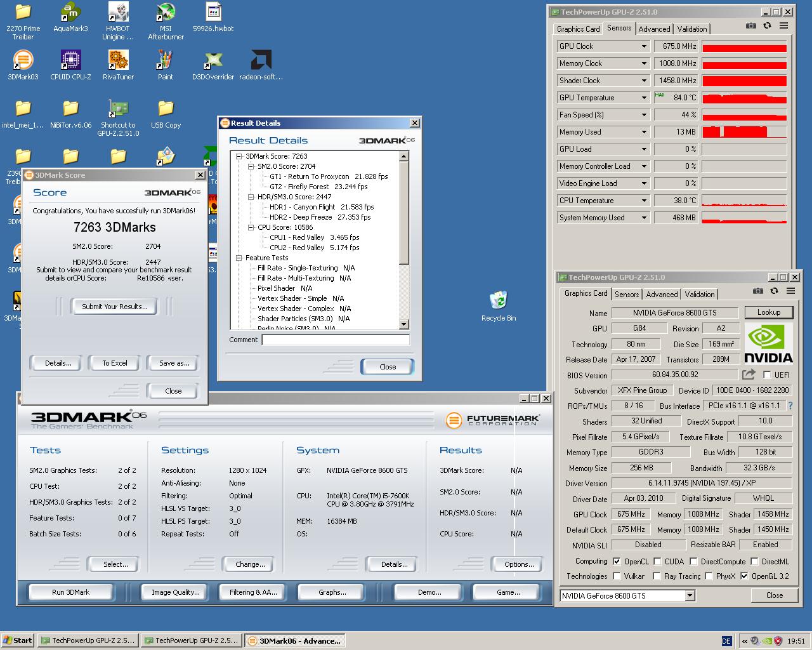Screen dimensions: 812x650
Task: Collapse the 3DMark Score tree node
Action: pos(239,156)
